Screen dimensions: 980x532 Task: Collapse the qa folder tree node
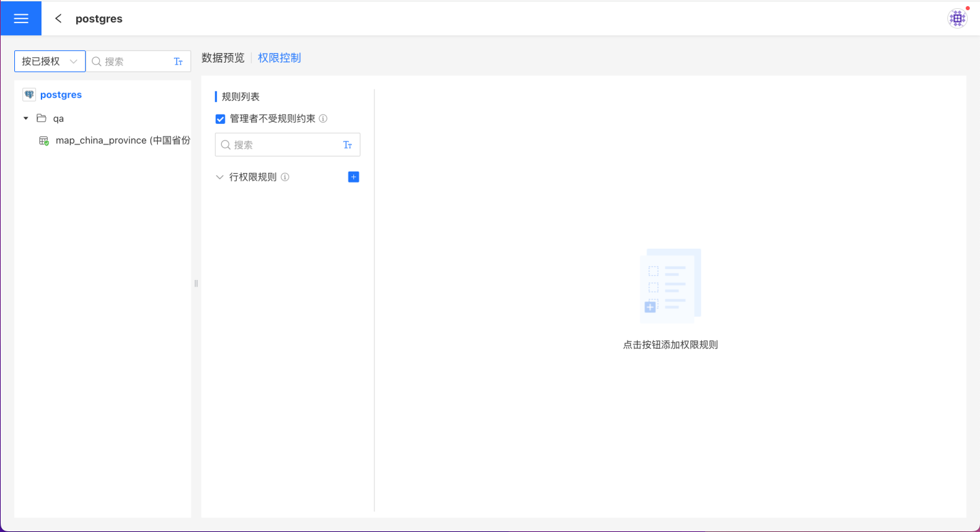click(x=26, y=119)
